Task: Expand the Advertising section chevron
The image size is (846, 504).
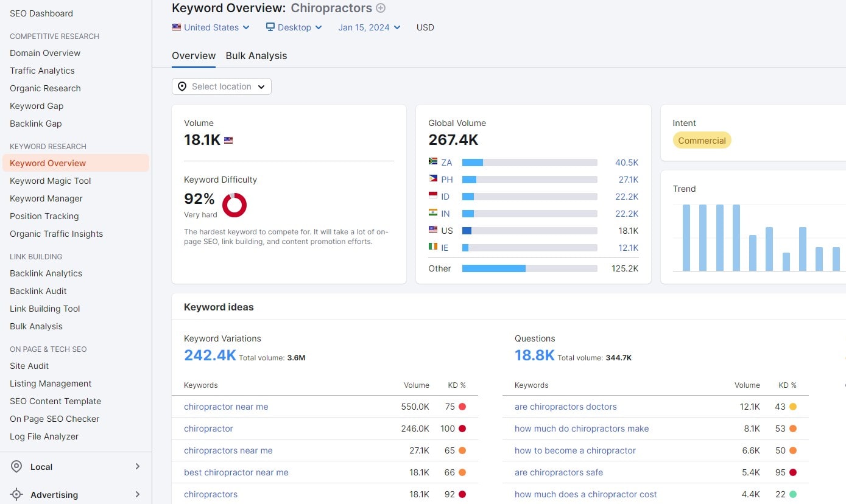Action: (138, 495)
